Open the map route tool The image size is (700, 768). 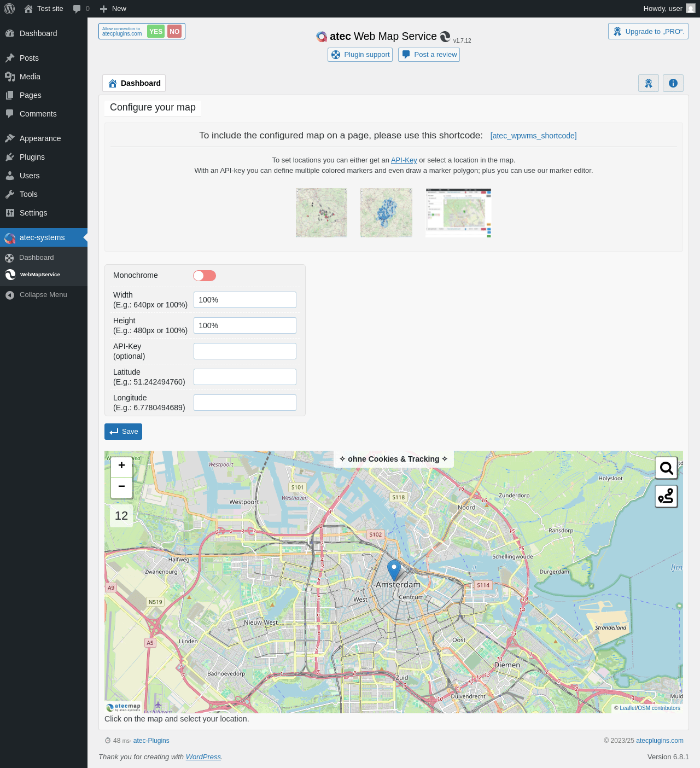pyautogui.click(x=666, y=496)
